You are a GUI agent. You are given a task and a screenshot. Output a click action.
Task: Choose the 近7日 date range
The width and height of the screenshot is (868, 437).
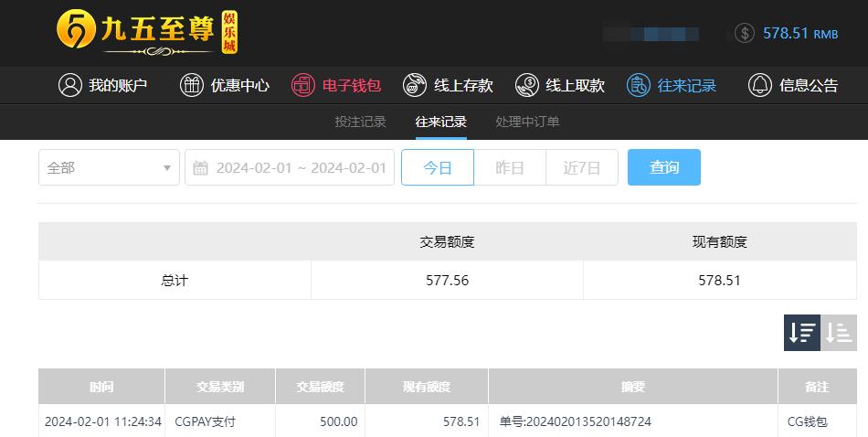click(582, 167)
